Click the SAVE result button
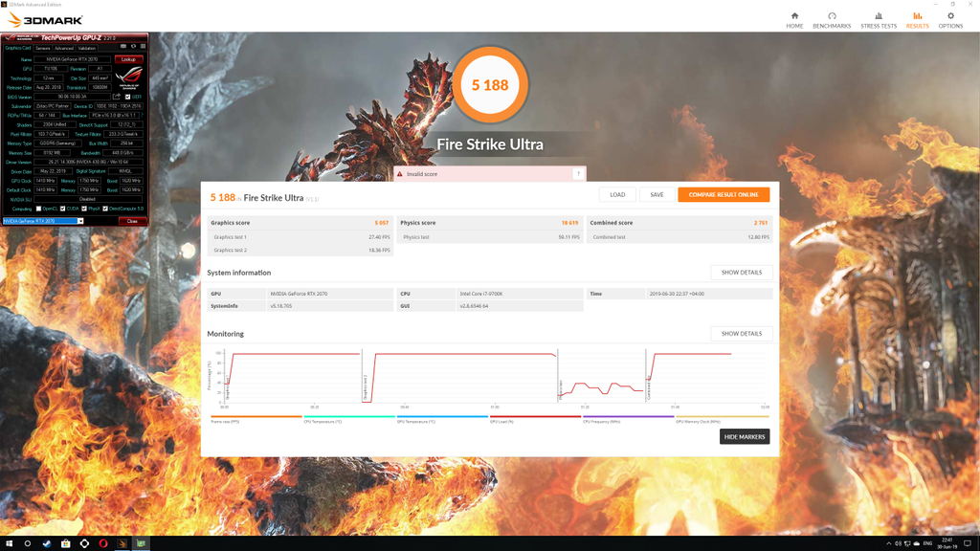980x551 pixels. tap(657, 195)
